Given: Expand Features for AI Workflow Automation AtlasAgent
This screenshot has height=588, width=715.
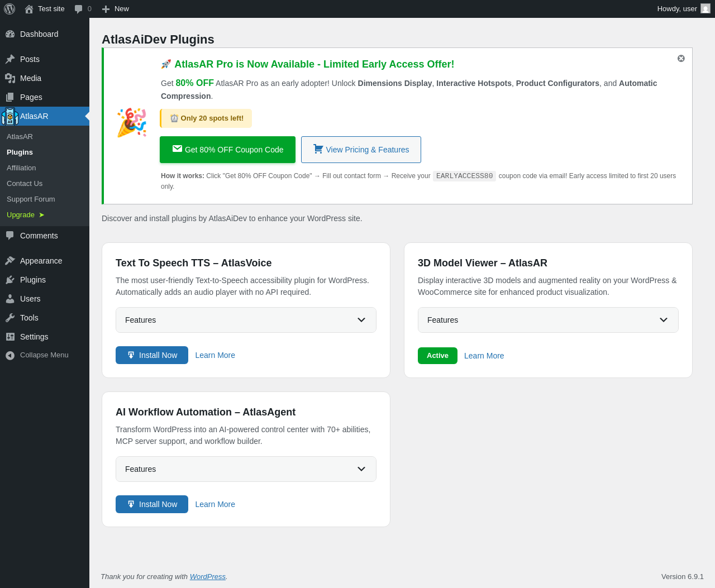Looking at the screenshot, I should [246, 469].
